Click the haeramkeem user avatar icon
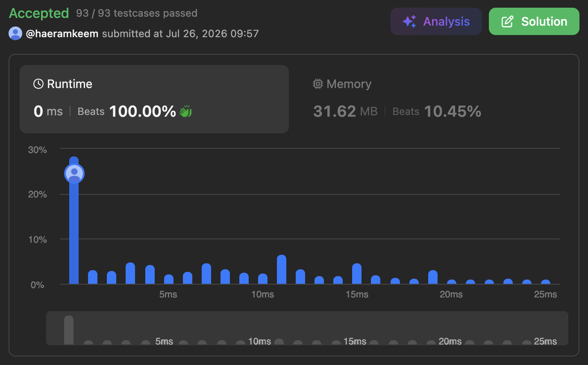 point(15,33)
